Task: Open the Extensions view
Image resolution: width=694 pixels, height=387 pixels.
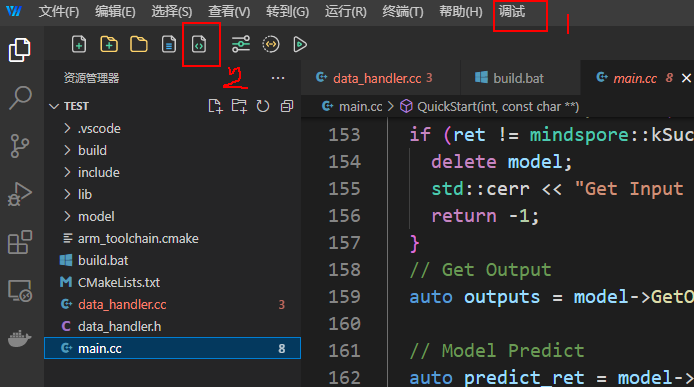Action: pyautogui.click(x=20, y=242)
